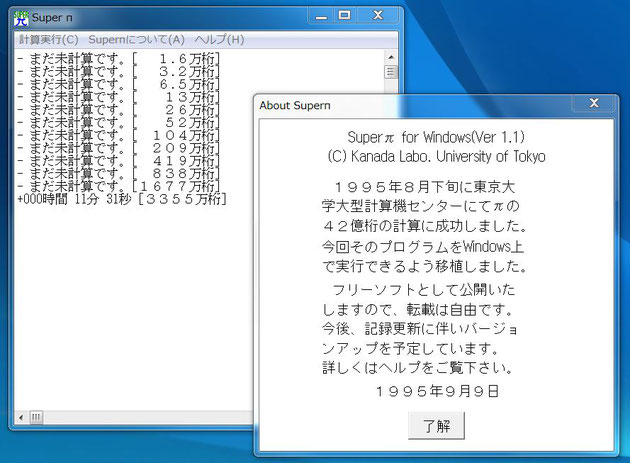
Task: Select the 13万桁 result line
Action: pos(119,97)
